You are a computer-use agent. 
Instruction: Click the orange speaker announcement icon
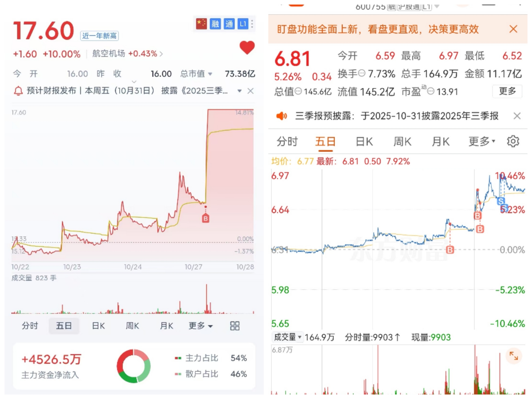coord(282,116)
